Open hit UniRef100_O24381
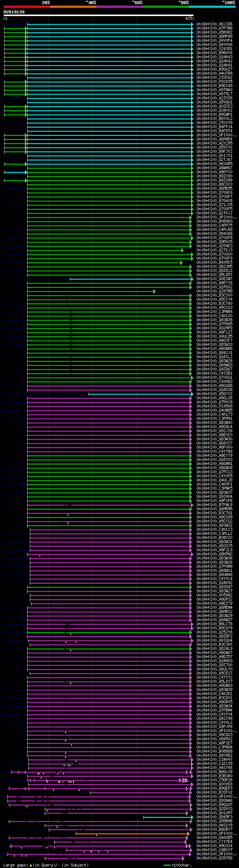Viewport: 239px width, 868px height. click(214, 49)
